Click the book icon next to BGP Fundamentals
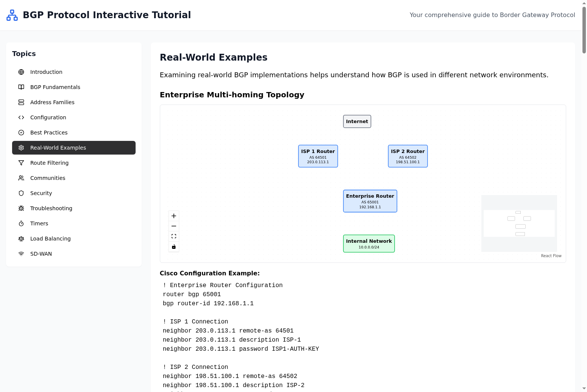The width and height of the screenshot is (587, 392). [x=21, y=87]
